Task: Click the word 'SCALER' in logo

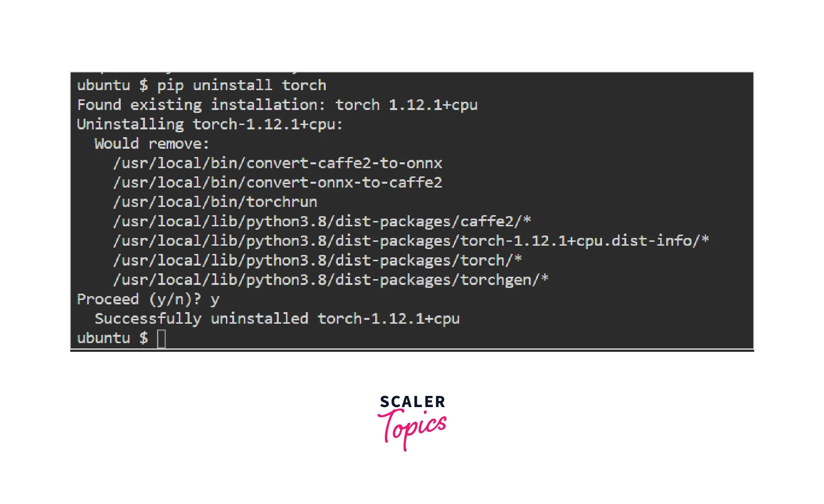Action: (x=412, y=402)
